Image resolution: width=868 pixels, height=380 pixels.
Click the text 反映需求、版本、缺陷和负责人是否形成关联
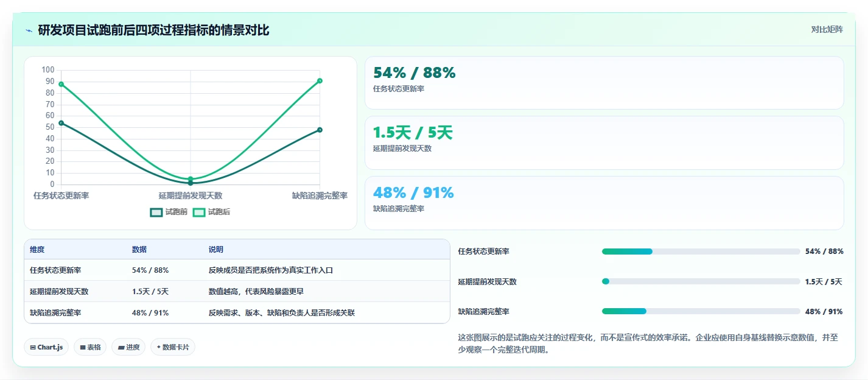(x=282, y=313)
